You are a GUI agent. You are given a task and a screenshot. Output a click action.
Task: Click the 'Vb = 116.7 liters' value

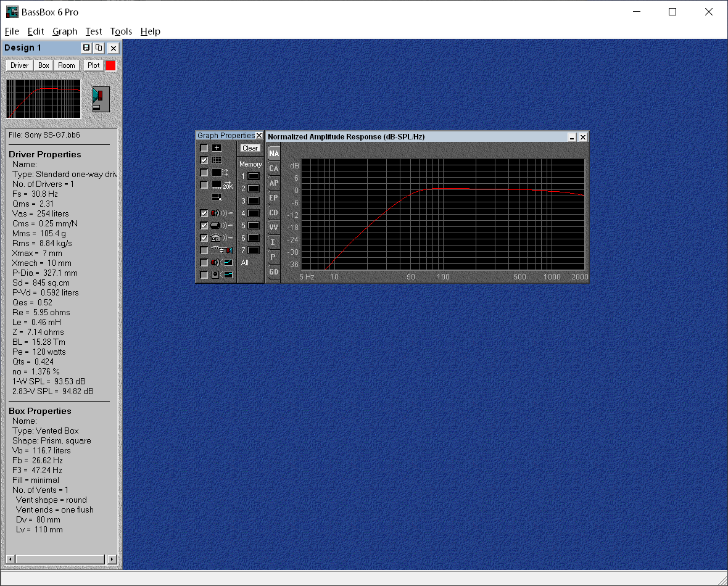41,450
